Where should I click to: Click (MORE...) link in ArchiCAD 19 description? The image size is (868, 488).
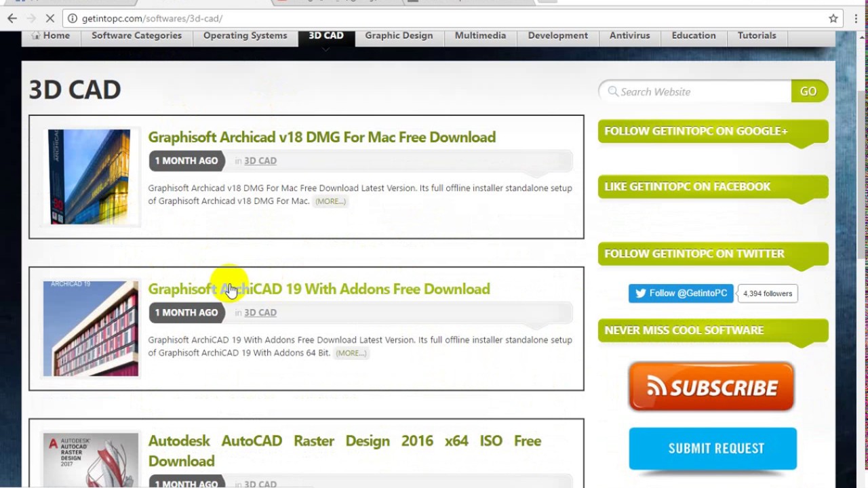tap(351, 353)
